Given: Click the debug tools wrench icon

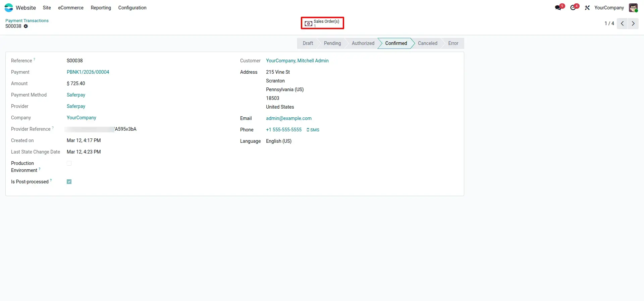Looking at the screenshot, I should [x=587, y=8].
